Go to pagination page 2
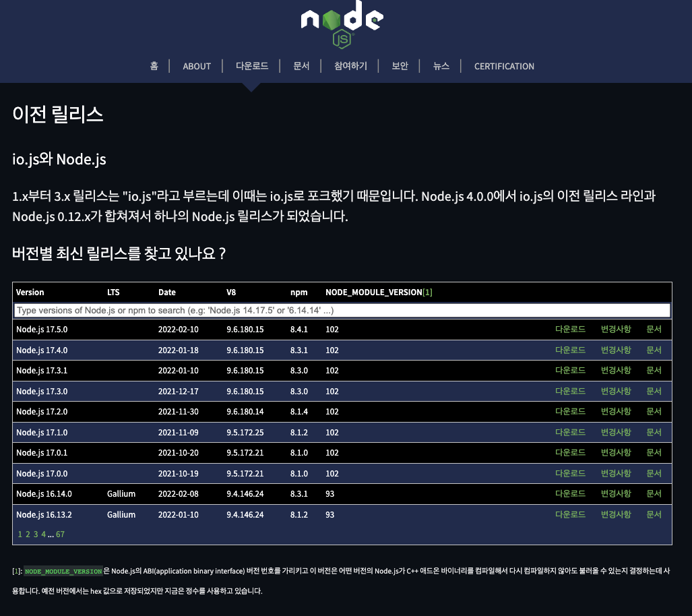Image resolution: width=692 pixels, height=616 pixels. [28, 534]
